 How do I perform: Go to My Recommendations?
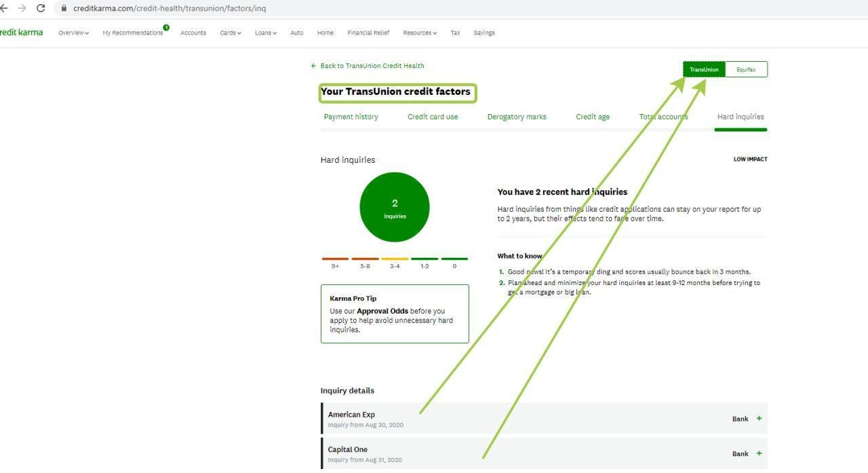pos(133,33)
